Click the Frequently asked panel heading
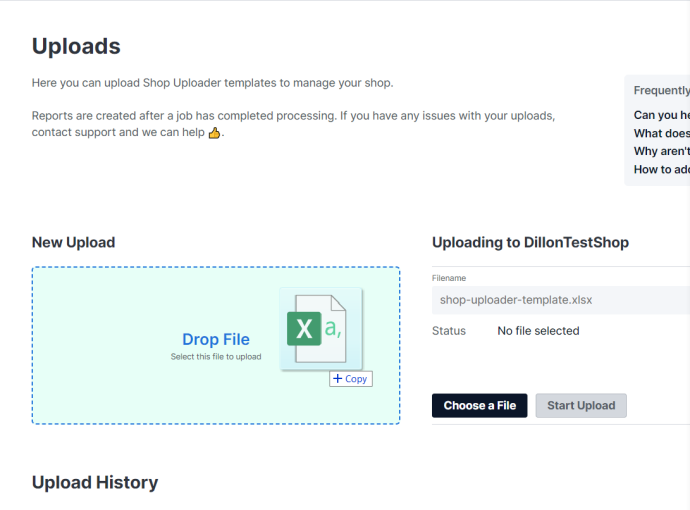This screenshot has width=690, height=510. (661, 90)
